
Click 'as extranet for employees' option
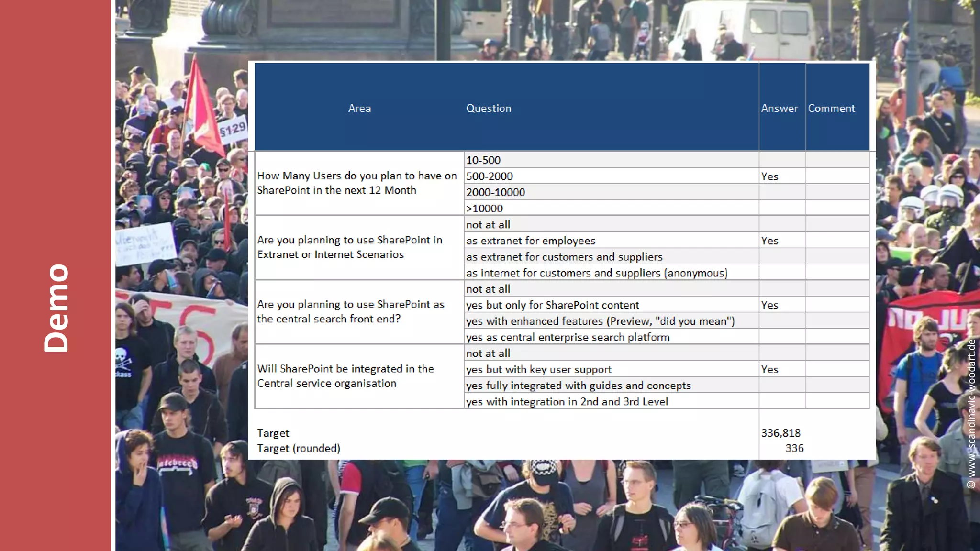point(531,241)
